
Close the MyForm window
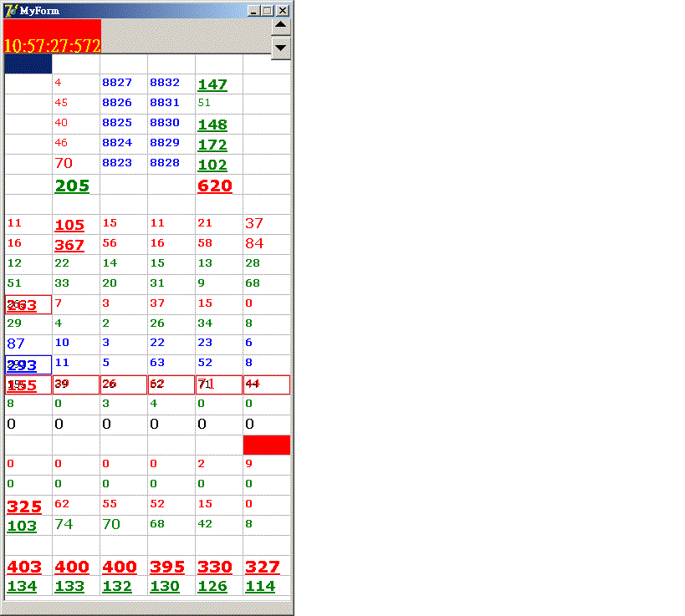point(283,11)
